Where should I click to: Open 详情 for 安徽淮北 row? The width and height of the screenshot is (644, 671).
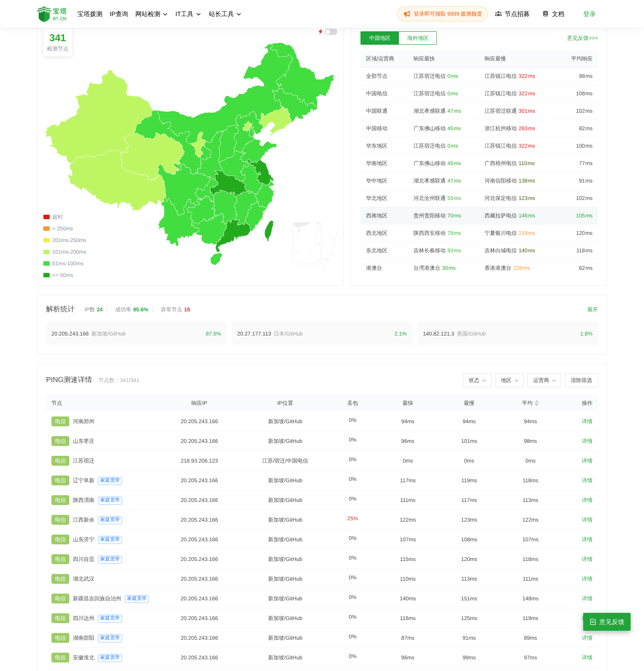pyautogui.click(x=587, y=658)
